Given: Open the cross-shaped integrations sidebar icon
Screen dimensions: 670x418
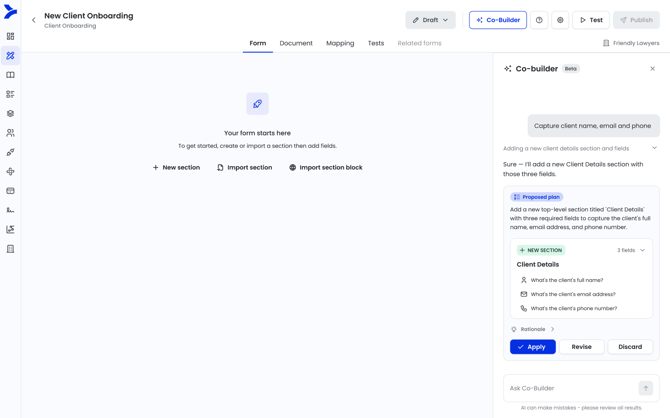Looking at the screenshot, I should pyautogui.click(x=10, y=171).
